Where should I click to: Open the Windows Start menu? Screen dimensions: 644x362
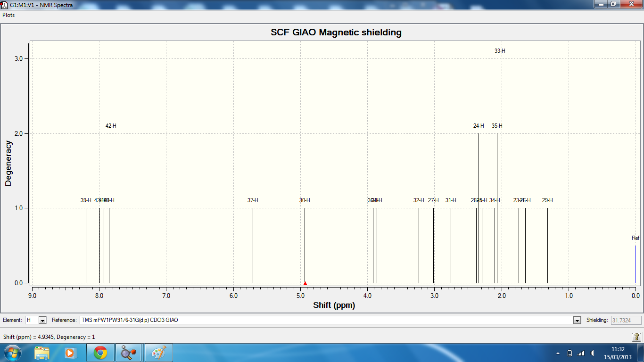12,353
